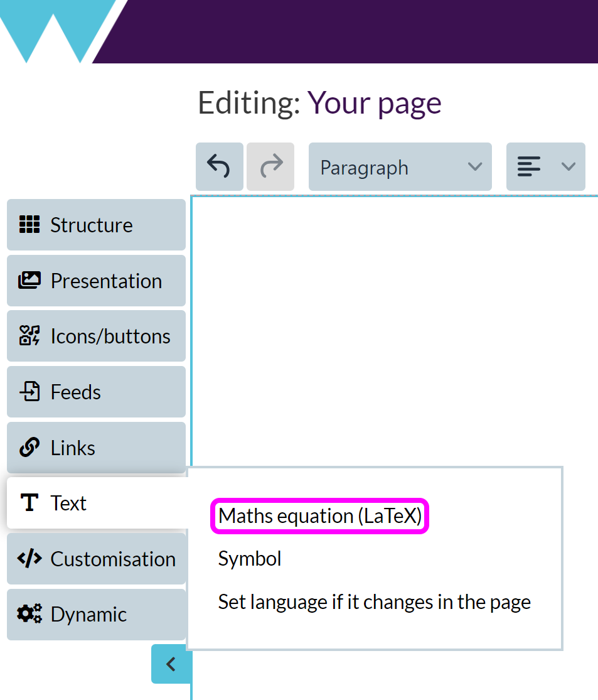This screenshot has height=700, width=598.
Task: Choose Symbol from the Text menu
Action: [250, 559]
